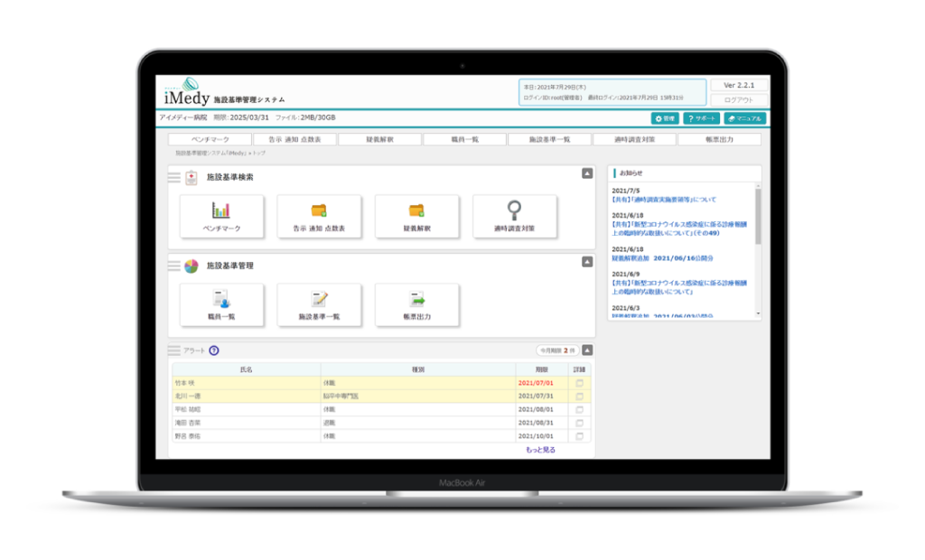Open the ベンチマーク chart icon tile
This screenshot has height=560, width=925.
(x=221, y=217)
